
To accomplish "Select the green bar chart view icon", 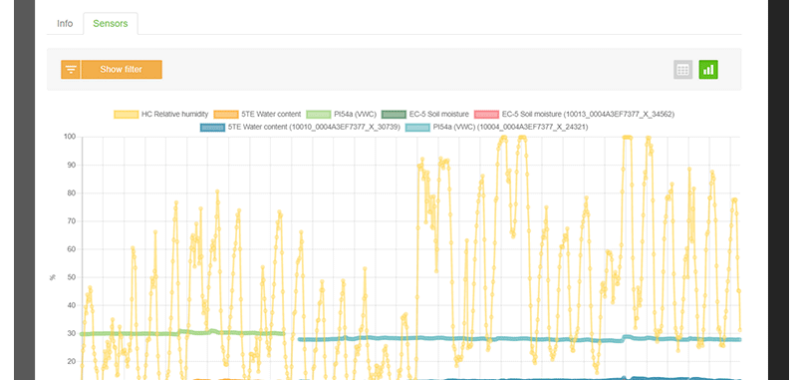I will tap(708, 69).
